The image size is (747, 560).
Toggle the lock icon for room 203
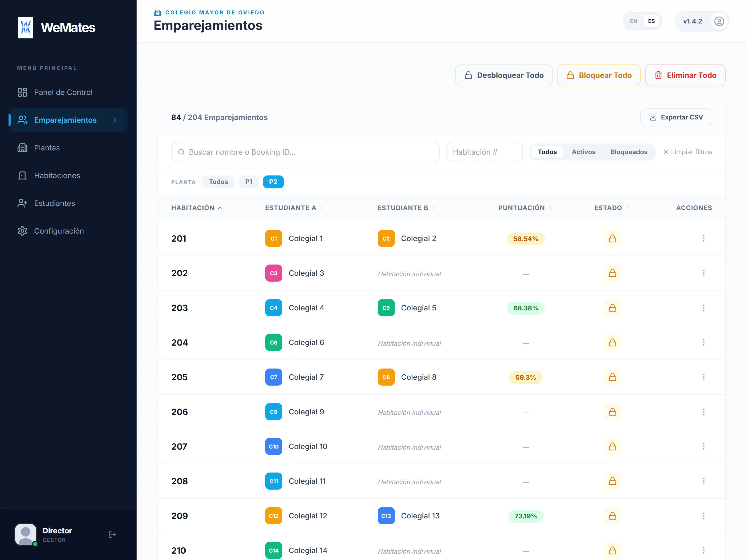[x=612, y=308]
